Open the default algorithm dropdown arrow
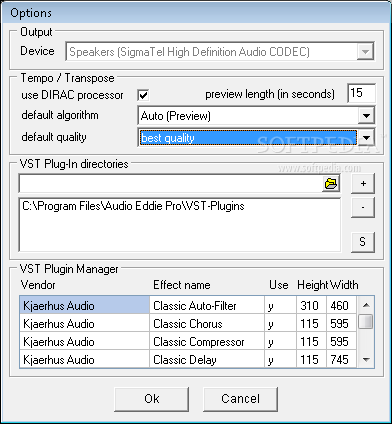 [366, 116]
